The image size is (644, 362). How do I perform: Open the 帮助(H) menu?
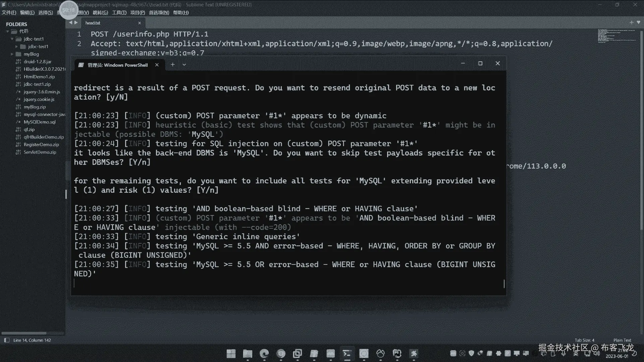(181, 12)
